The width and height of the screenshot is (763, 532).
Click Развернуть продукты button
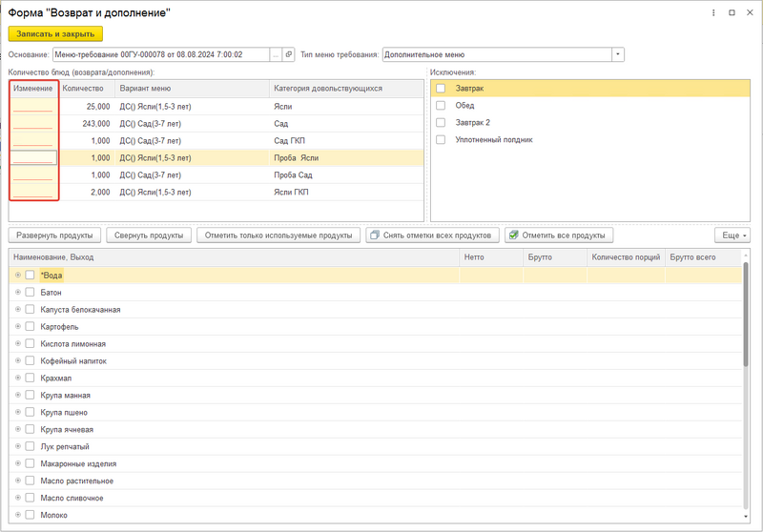54,235
